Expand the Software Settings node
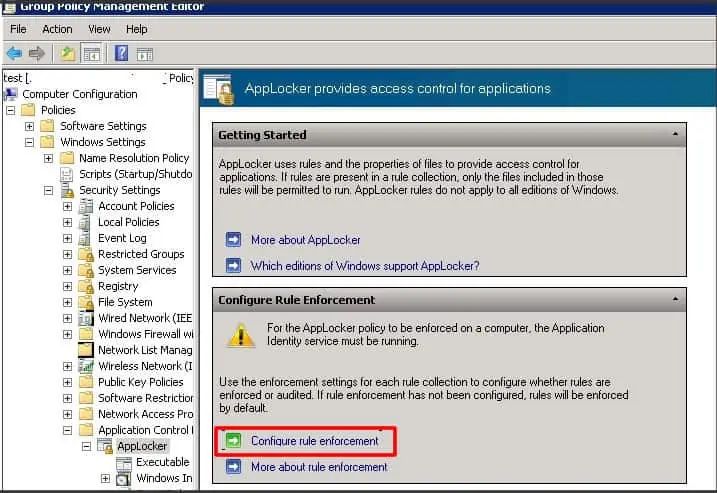Screen dimensions: 717x493 click(29, 126)
